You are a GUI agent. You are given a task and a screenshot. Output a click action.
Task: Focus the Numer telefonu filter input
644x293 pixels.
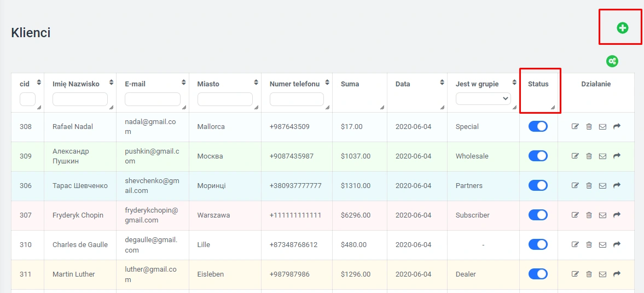click(x=297, y=99)
